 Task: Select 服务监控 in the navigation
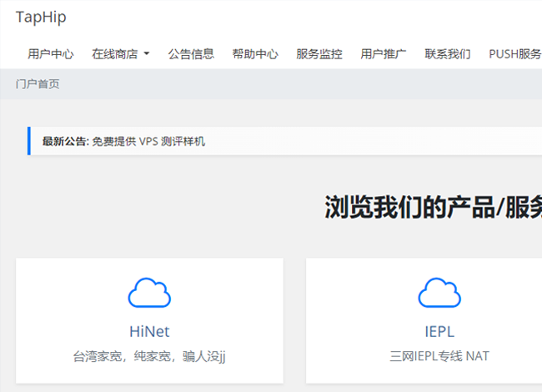pyautogui.click(x=319, y=53)
